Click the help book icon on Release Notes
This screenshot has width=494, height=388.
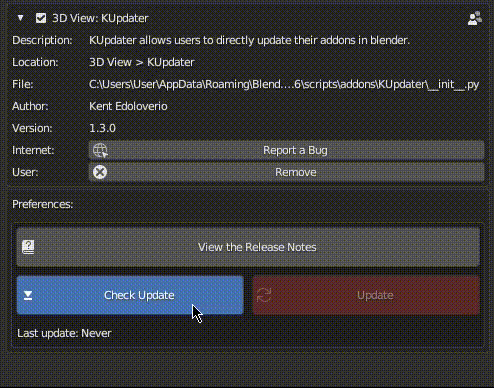point(28,247)
